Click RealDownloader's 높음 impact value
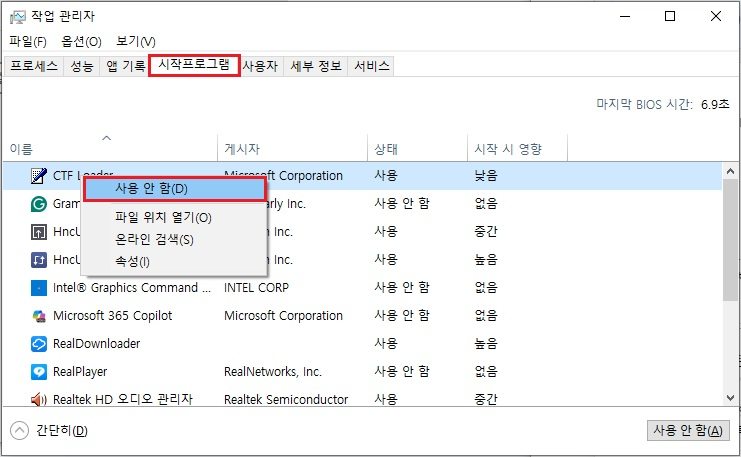This screenshot has height=457, width=741. tap(486, 344)
